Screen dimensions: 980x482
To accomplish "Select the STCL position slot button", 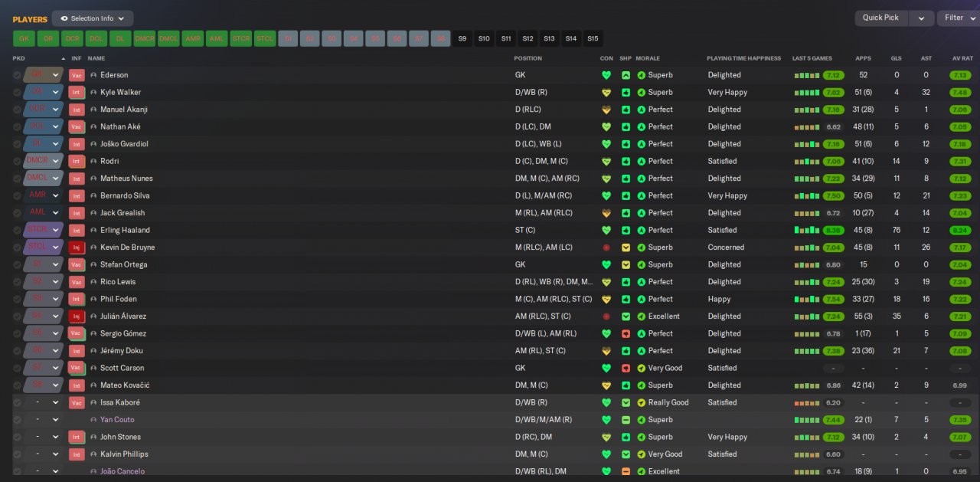I will pyautogui.click(x=265, y=38).
